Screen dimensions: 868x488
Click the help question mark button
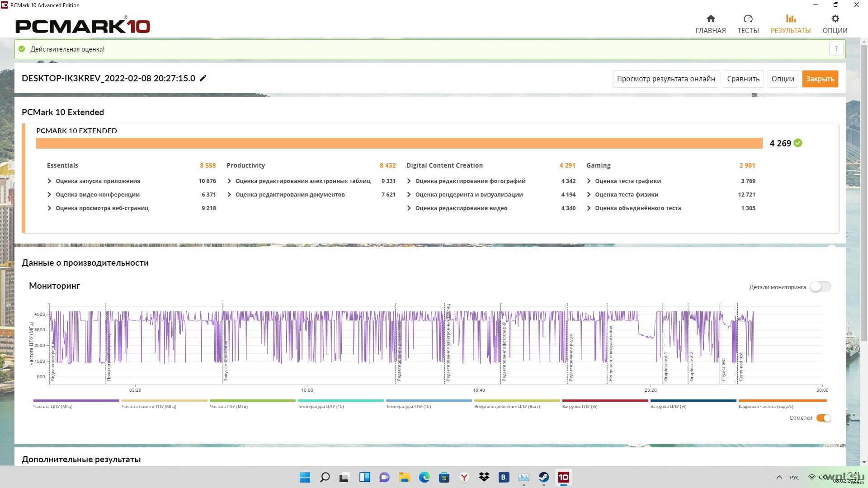pyautogui.click(x=836, y=49)
